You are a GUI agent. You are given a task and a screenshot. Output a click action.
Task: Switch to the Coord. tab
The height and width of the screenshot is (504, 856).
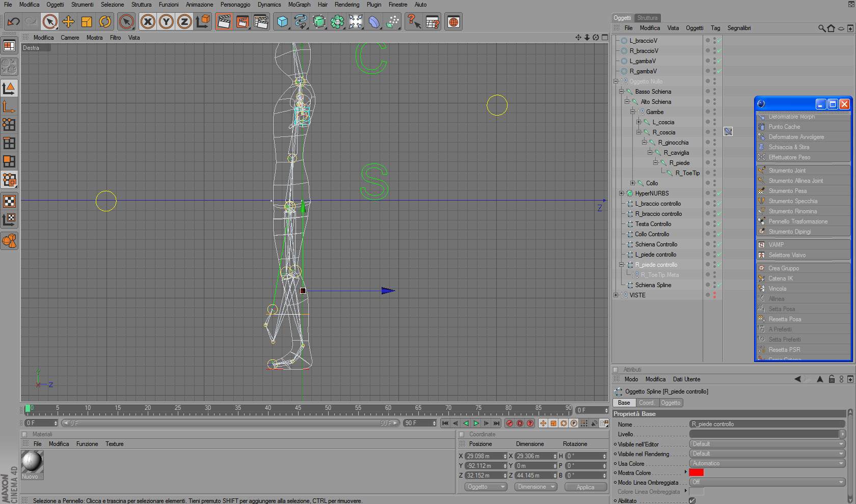(x=646, y=403)
